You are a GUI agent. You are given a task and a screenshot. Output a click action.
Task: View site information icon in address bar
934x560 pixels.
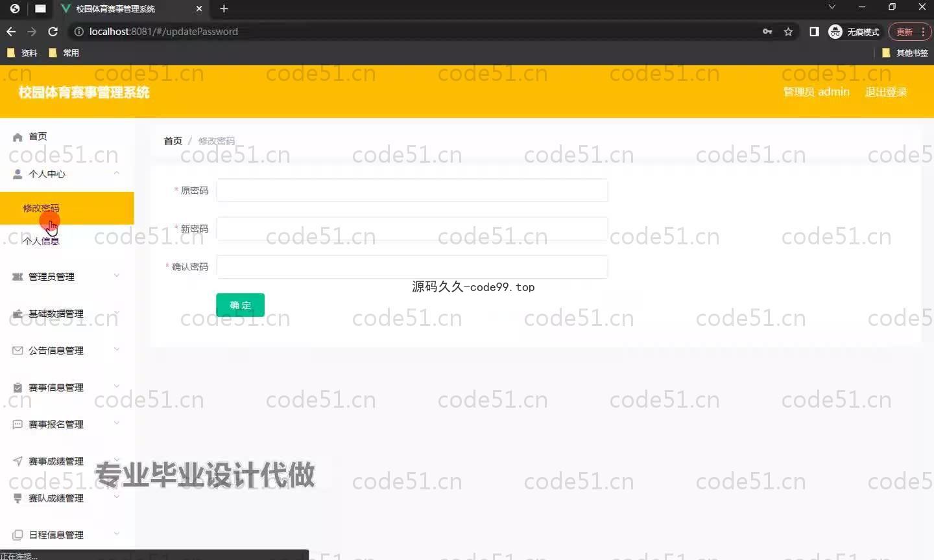tap(78, 32)
